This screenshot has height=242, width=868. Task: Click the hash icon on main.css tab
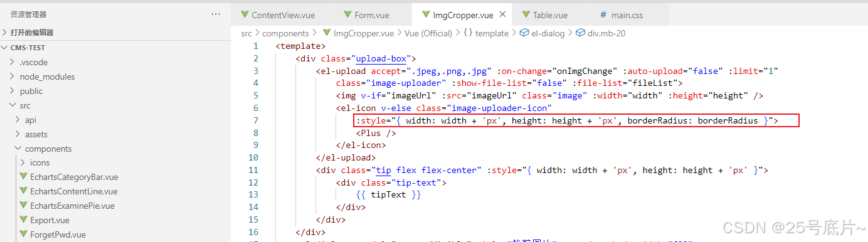click(x=603, y=15)
